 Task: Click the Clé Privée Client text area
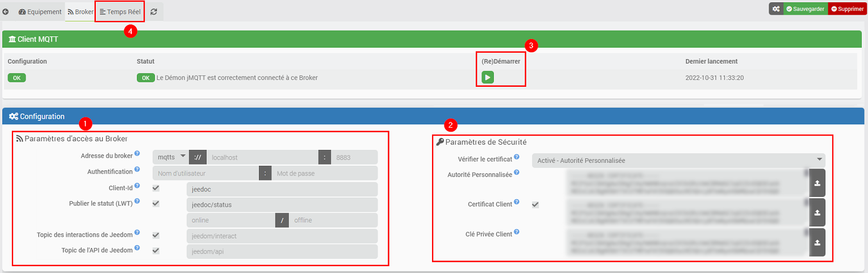[687, 242]
